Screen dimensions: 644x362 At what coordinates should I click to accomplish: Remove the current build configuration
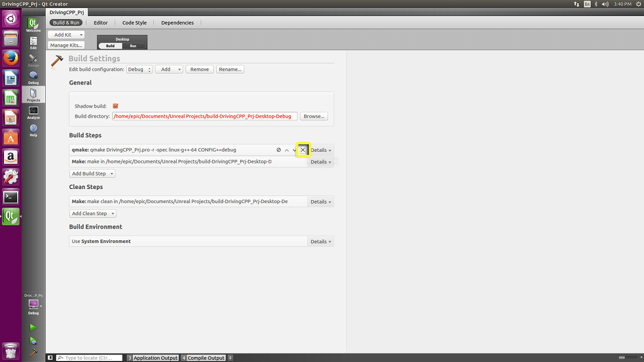[x=200, y=69]
